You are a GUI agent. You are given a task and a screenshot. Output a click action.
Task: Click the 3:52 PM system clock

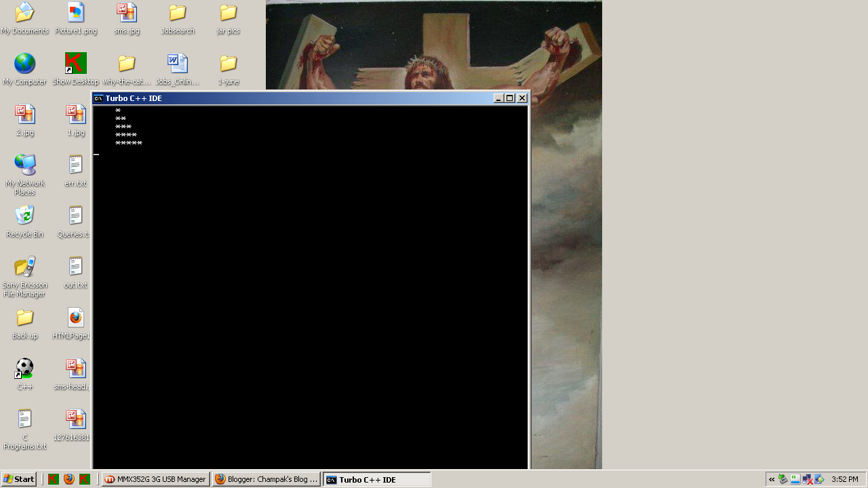(845, 479)
